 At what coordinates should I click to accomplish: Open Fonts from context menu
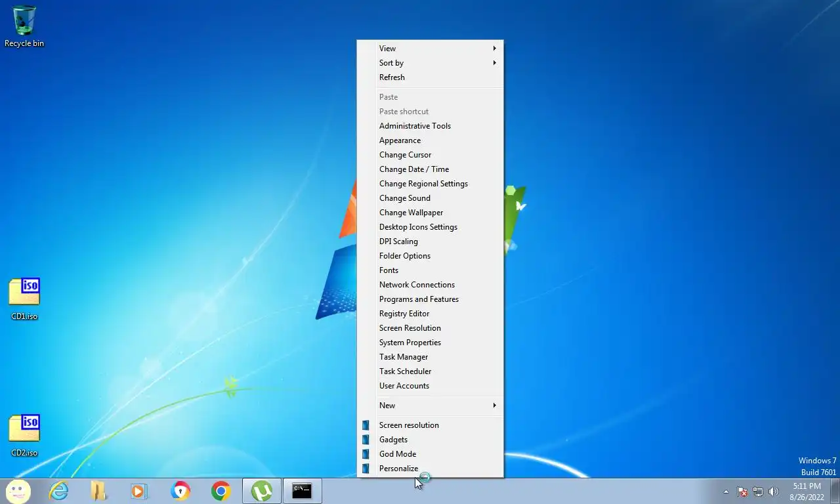(x=430, y=270)
